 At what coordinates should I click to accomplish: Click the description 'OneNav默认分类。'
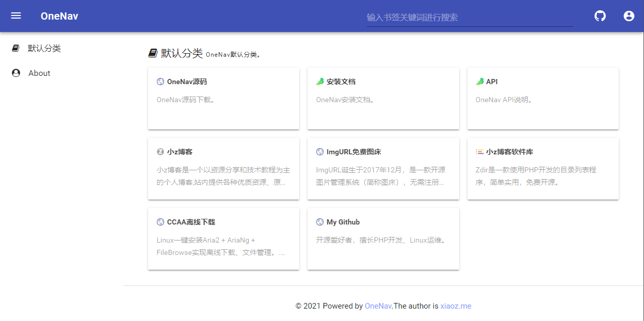233,54
